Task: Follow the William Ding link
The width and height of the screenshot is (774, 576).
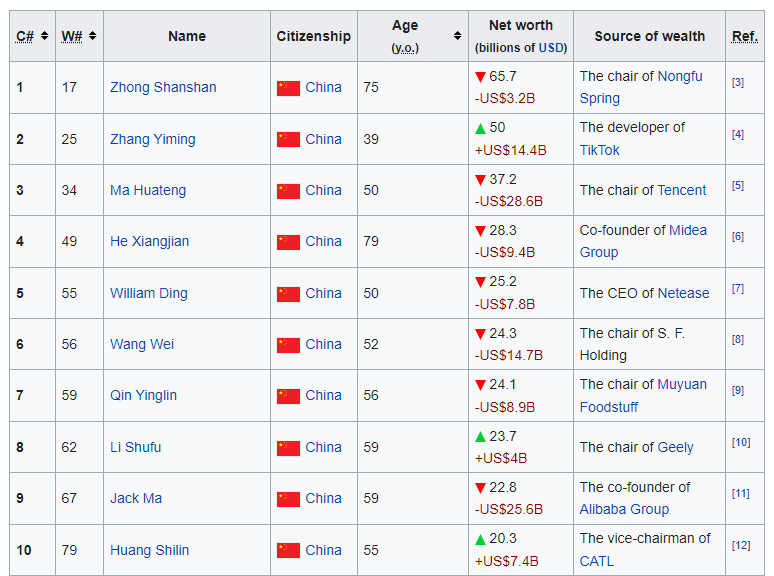Action: [149, 293]
